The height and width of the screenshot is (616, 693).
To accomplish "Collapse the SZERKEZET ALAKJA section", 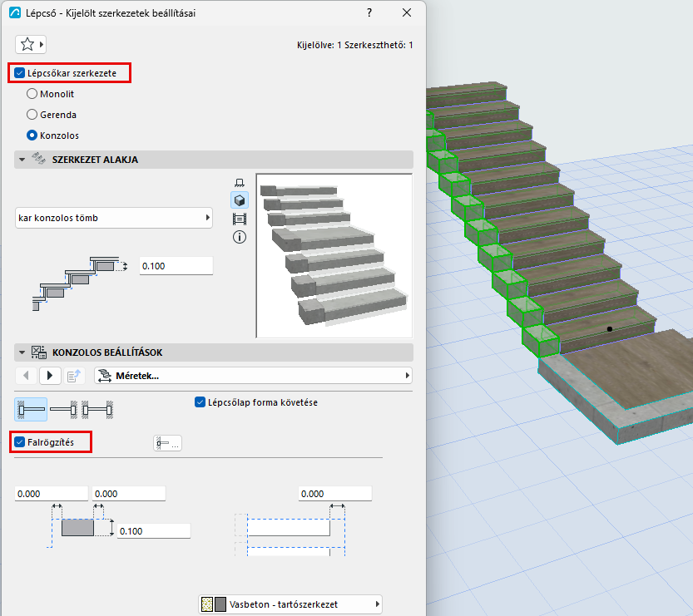I will pyautogui.click(x=22, y=160).
